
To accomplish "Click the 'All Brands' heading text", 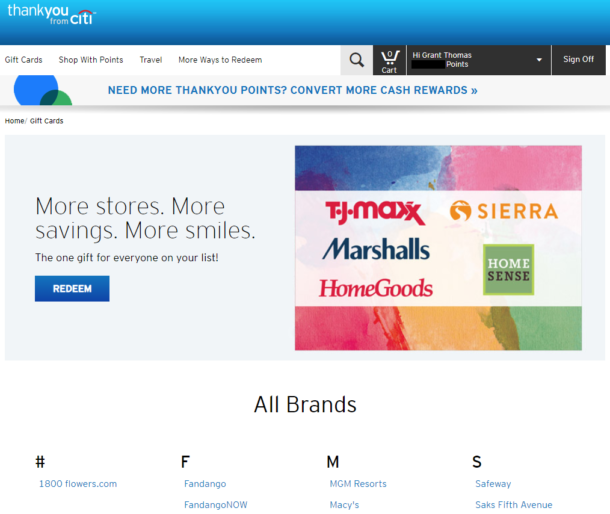I will [305, 404].
